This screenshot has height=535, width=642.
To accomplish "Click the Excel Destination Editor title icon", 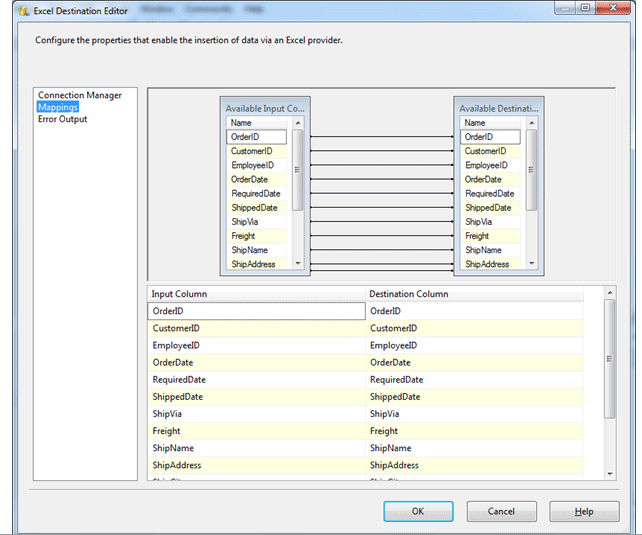I will 22,9.
